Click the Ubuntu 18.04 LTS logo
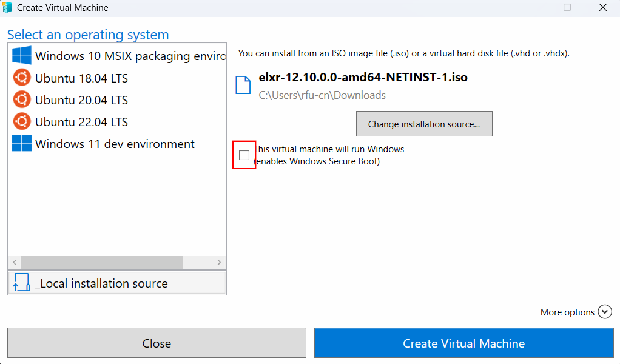The image size is (620, 364). tap(21, 78)
